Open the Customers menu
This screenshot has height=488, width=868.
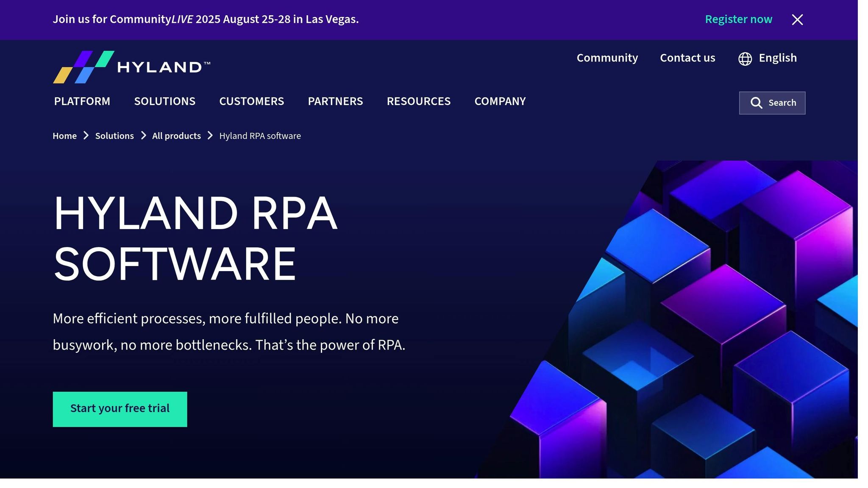pyautogui.click(x=251, y=101)
